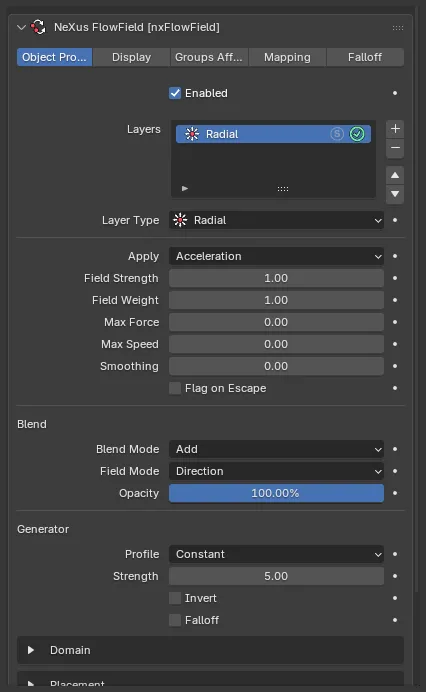Click animate dot next to Generator Falloff
This screenshot has height=692, width=426.
pos(395,621)
